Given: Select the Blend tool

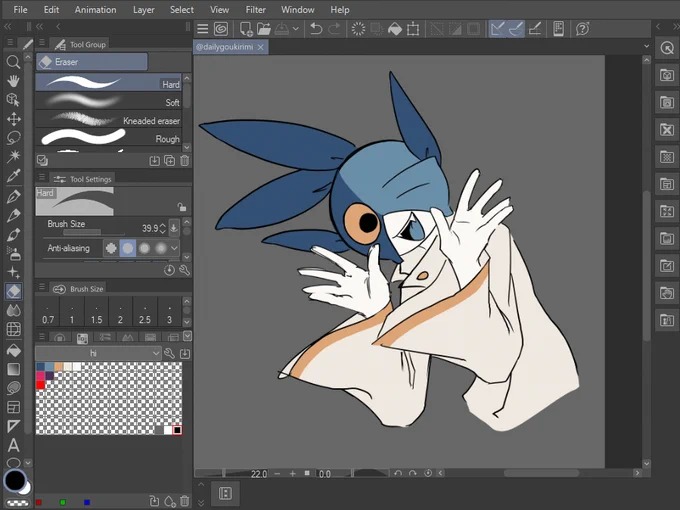Looking at the screenshot, I should click(13, 311).
